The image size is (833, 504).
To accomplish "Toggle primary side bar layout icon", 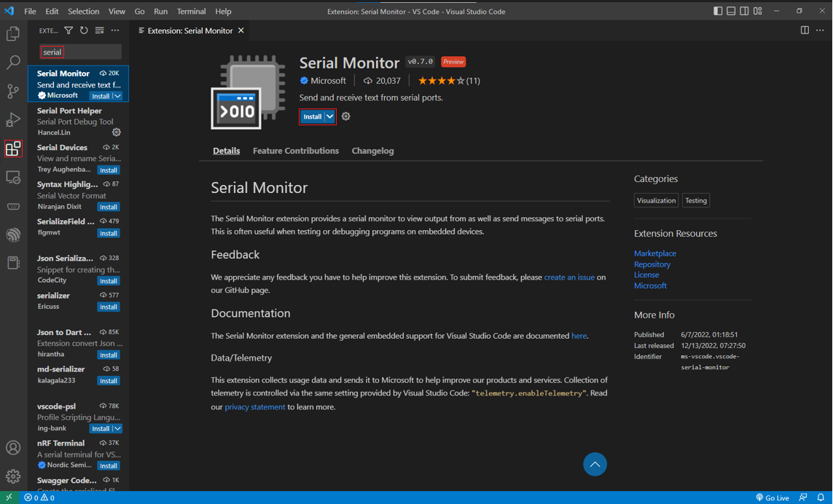I will [718, 11].
